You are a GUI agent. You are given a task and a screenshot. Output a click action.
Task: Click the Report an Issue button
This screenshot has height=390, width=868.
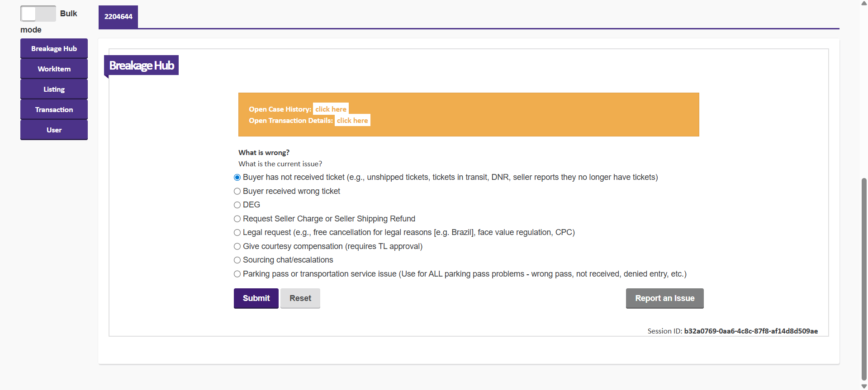pyautogui.click(x=664, y=298)
